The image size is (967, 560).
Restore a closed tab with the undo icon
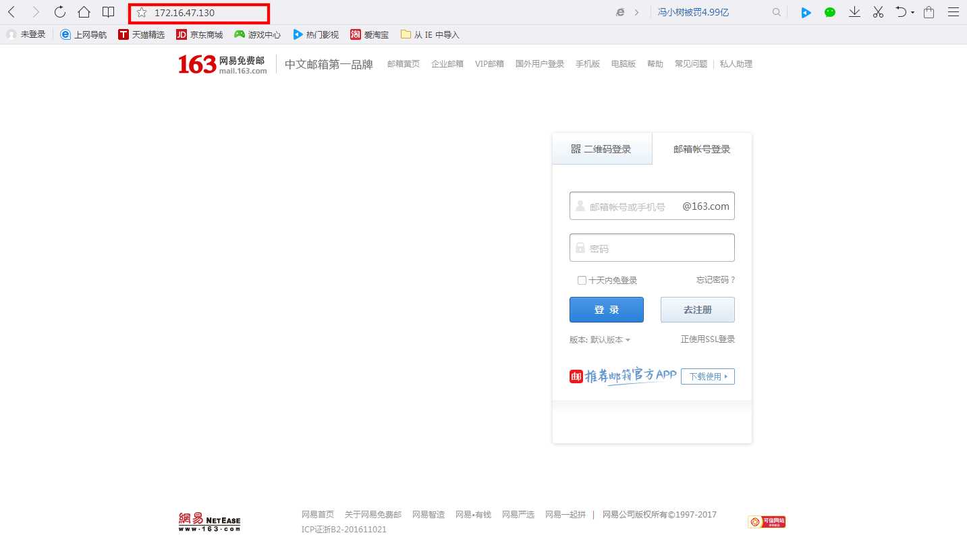(x=900, y=12)
